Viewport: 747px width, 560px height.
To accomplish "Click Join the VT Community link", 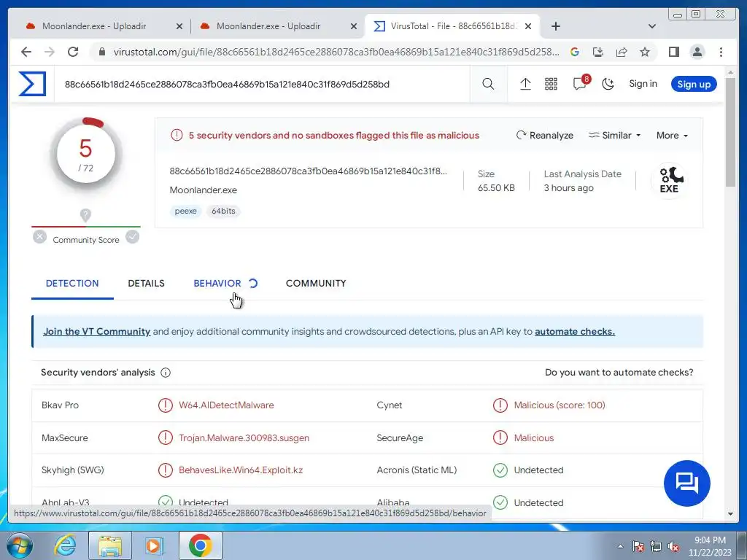I will pos(97,332).
